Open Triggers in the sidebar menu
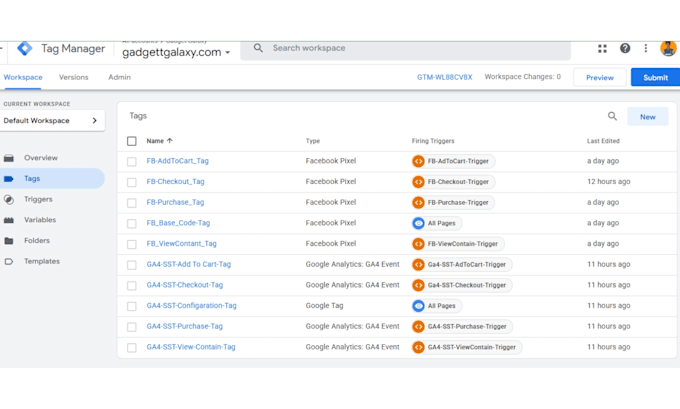Image resolution: width=680 pixels, height=409 pixels. point(38,199)
